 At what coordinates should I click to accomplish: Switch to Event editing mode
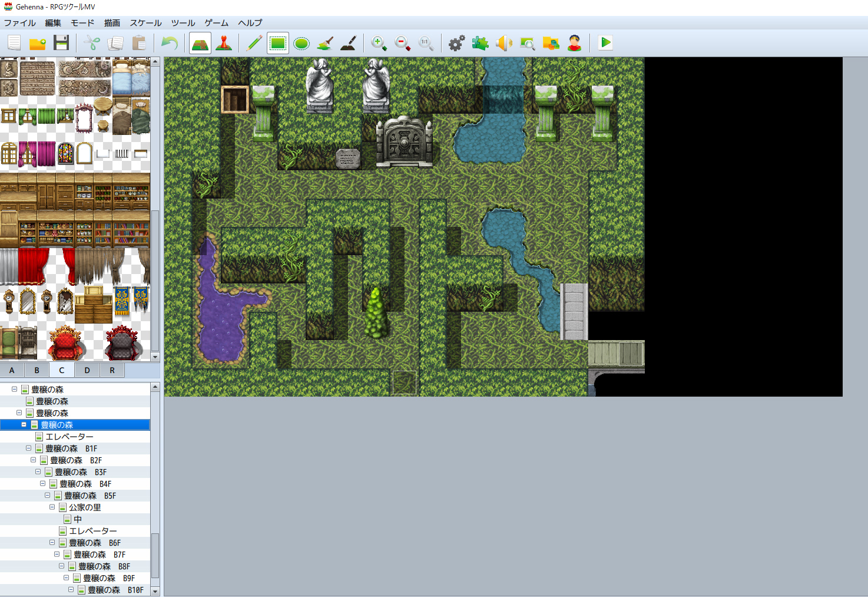coord(224,43)
